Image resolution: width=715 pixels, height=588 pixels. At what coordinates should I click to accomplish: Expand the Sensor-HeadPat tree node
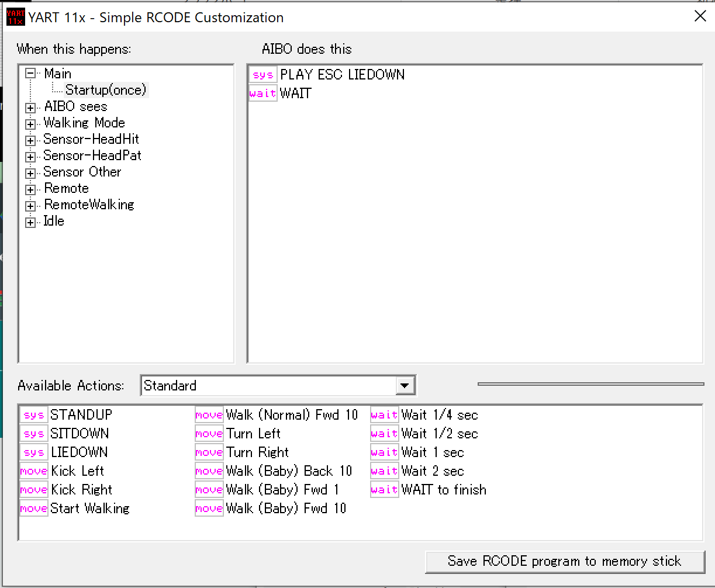point(31,157)
